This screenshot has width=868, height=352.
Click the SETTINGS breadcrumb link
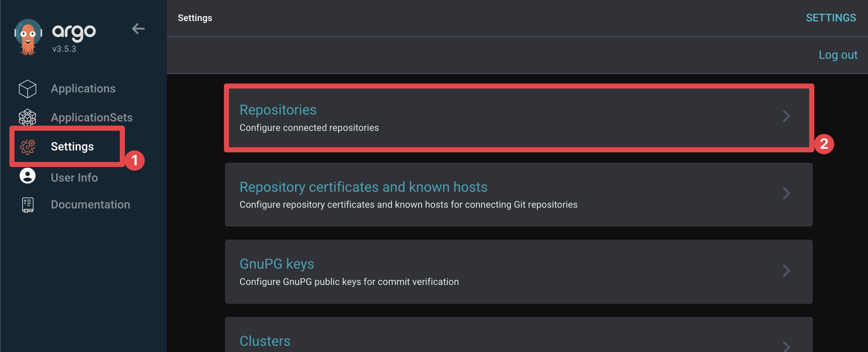pyautogui.click(x=831, y=18)
